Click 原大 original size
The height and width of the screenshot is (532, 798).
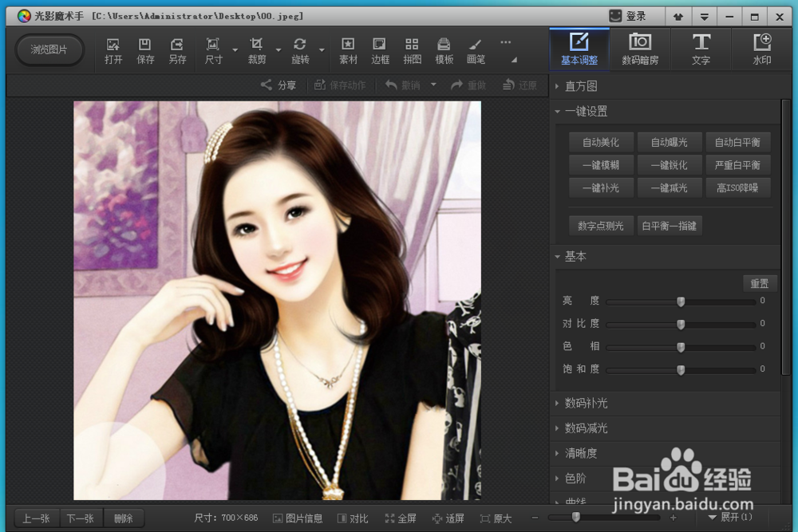click(x=496, y=518)
